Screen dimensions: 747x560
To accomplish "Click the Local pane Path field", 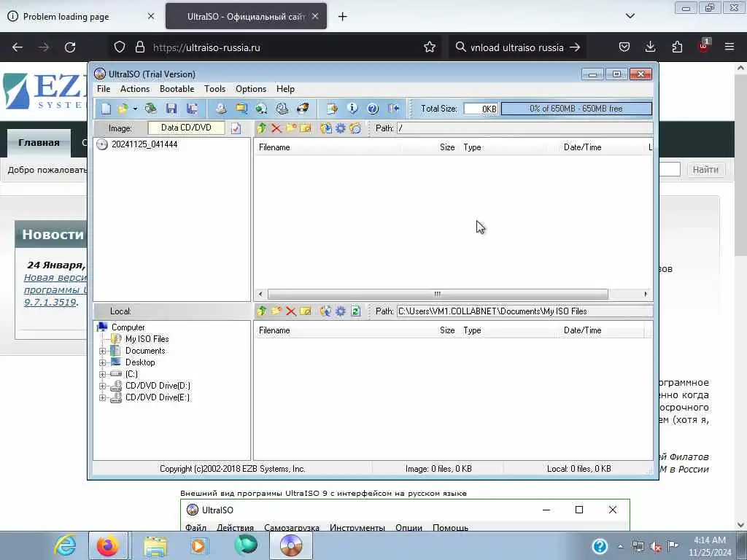I will click(525, 311).
